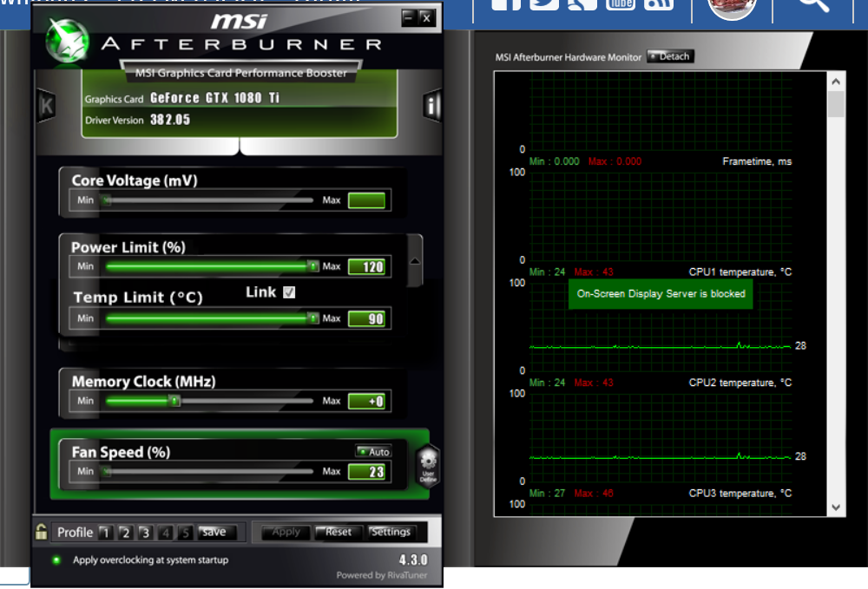Adjust the Core Voltage slider
868x589 pixels.
pyautogui.click(x=209, y=200)
